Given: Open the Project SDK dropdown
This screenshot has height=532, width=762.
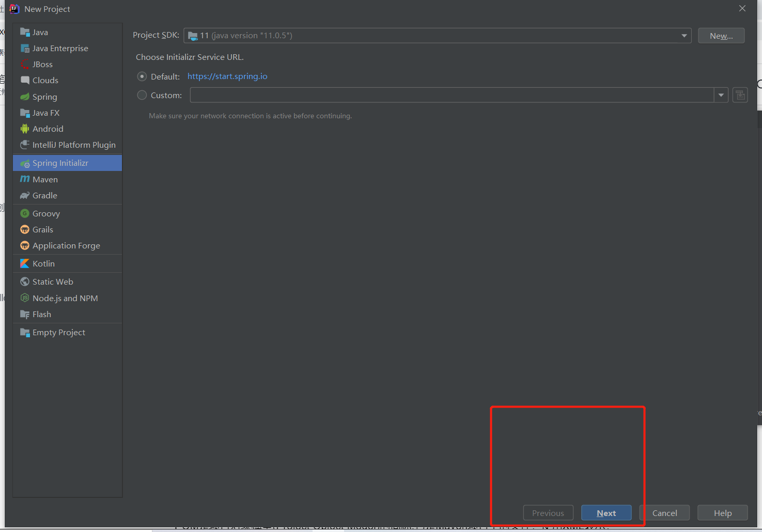Looking at the screenshot, I should coord(438,36).
